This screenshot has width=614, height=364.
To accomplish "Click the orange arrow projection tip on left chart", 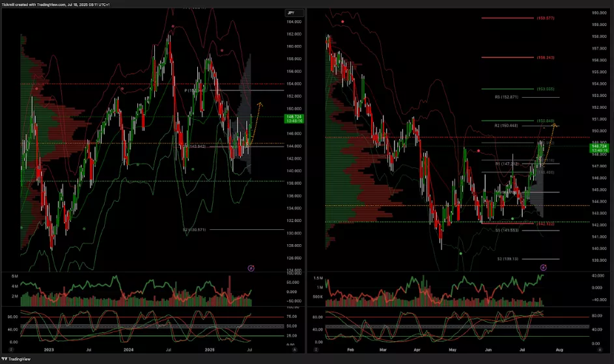I will point(260,104).
